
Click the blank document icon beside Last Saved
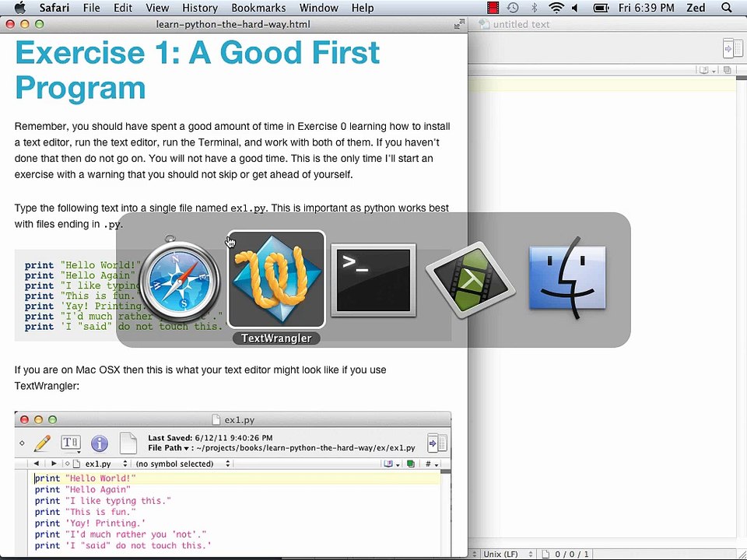coord(128,443)
